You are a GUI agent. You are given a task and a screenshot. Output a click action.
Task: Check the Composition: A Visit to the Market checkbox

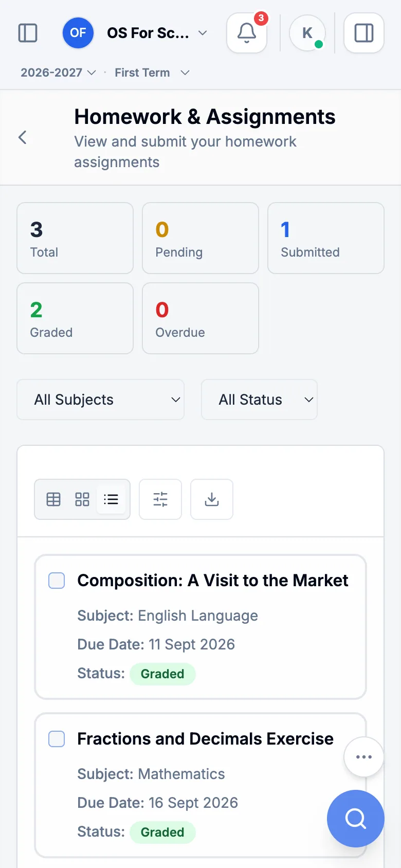point(57,581)
